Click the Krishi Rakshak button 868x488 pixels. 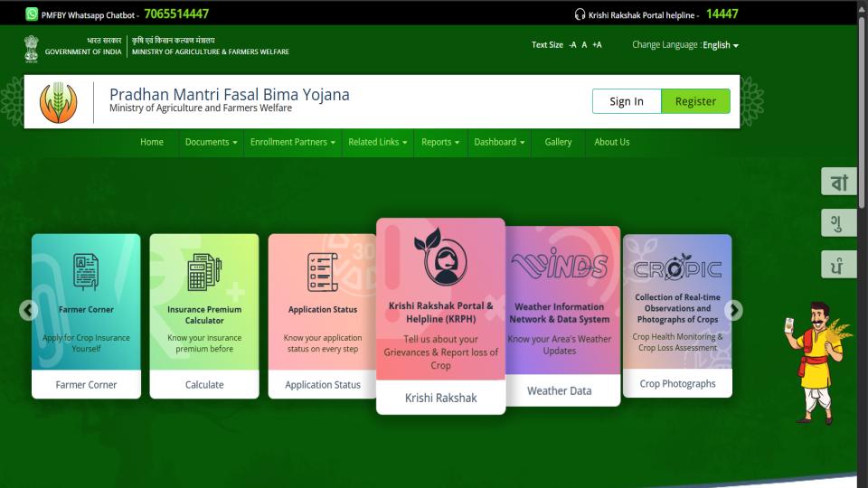[440, 398]
